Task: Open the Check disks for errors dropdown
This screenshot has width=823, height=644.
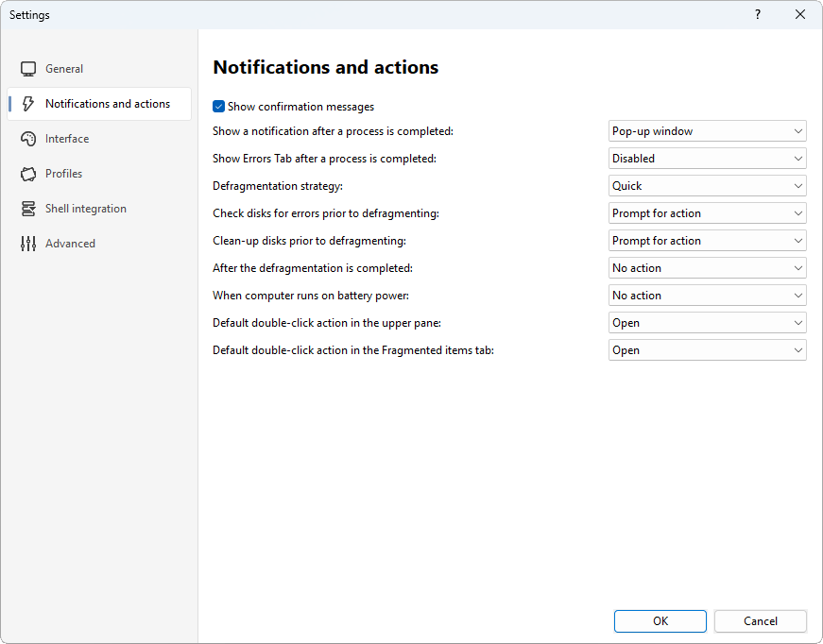Action: tap(707, 213)
